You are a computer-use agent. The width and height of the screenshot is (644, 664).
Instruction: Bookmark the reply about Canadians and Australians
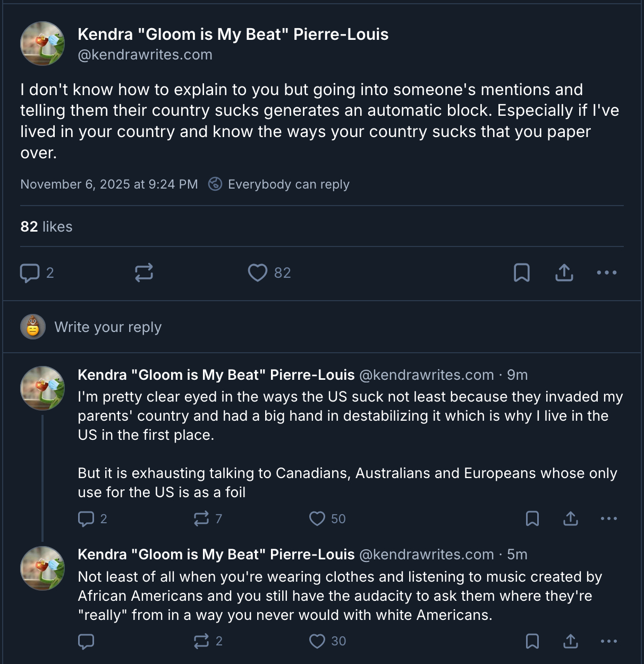click(x=532, y=518)
